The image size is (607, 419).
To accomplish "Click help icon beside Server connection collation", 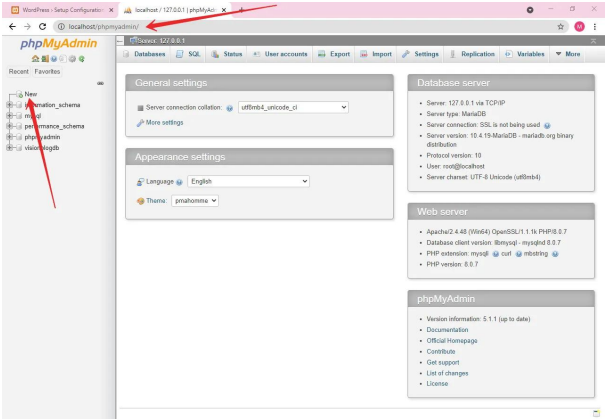I will click(x=230, y=108).
